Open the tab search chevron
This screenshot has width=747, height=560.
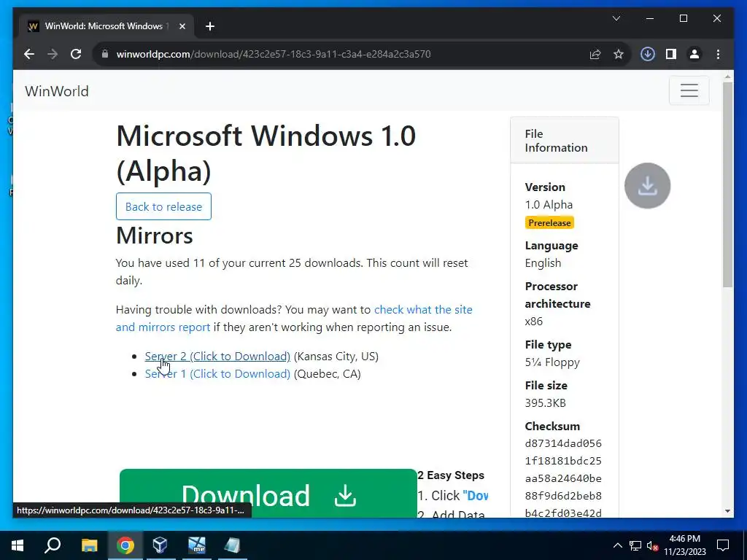616,18
